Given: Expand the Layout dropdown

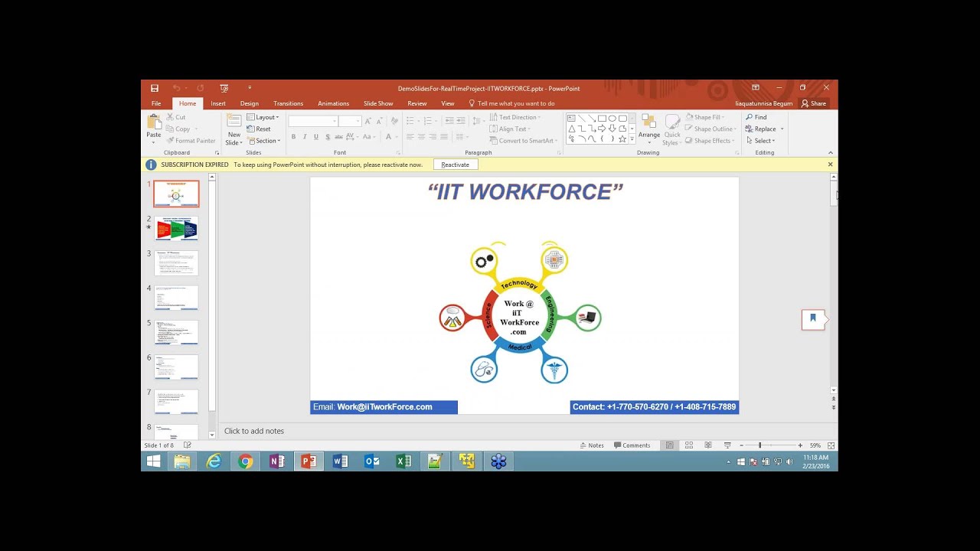Looking at the screenshot, I should 263,117.
